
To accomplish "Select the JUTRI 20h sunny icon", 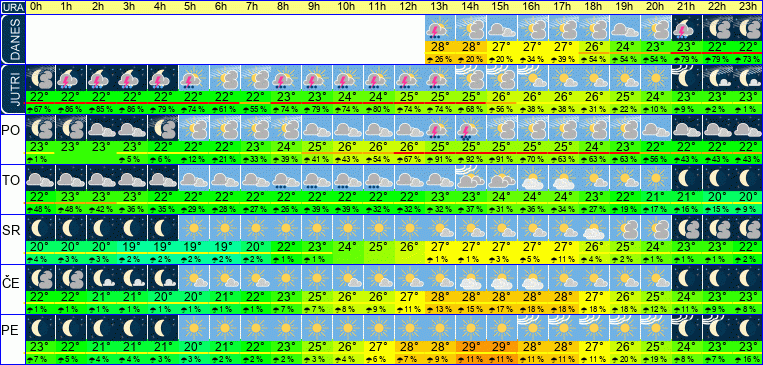I will click(x=655, y=78).
